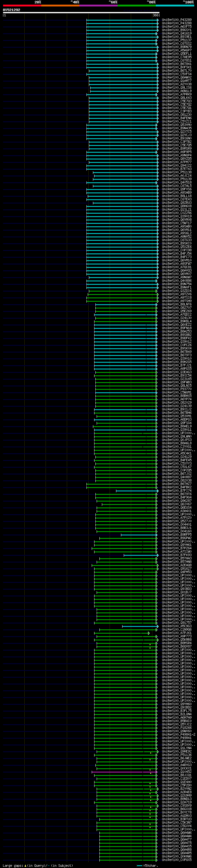Click hit label UniRef100_P18266
This screenshot has width=197, height=868.
coord(176,728)
